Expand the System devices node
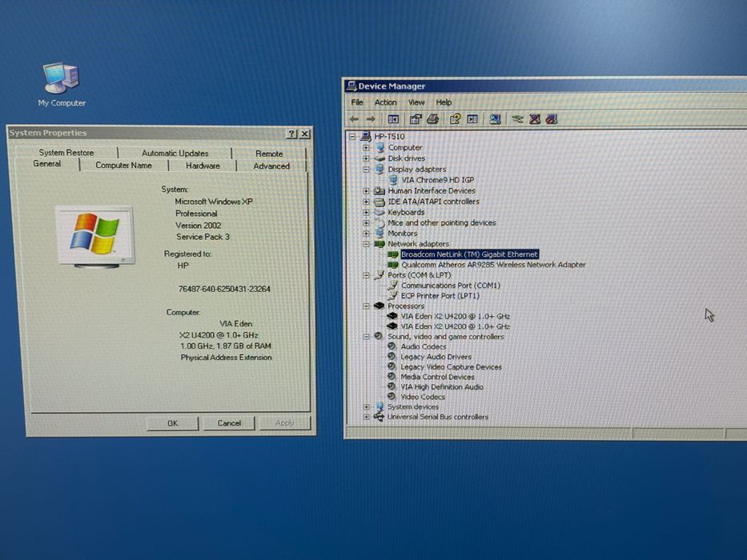Viewport: 747px width, 560px height. [x=366, y=407]
